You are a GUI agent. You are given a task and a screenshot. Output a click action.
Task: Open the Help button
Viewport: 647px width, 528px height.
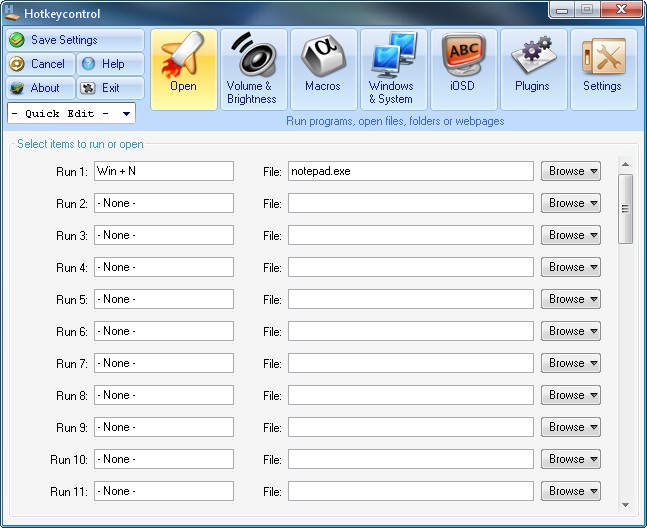[110, 64]
